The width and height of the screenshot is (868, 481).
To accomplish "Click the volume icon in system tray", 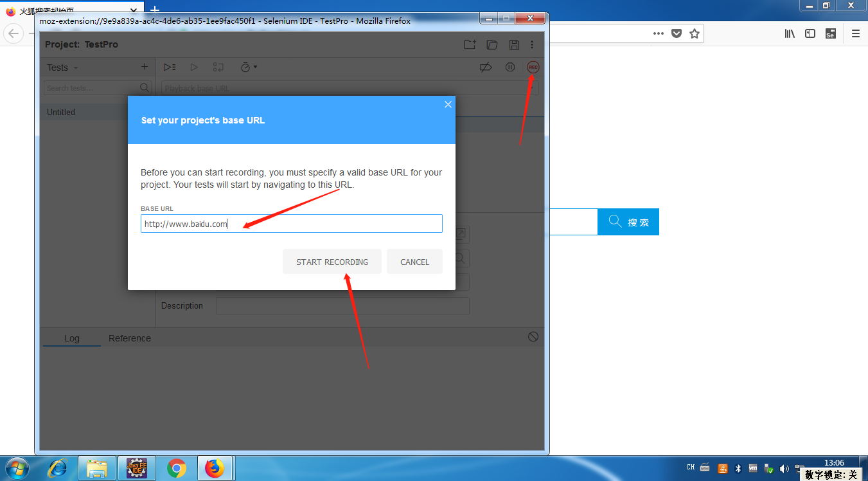I will [x=784, y=468].
